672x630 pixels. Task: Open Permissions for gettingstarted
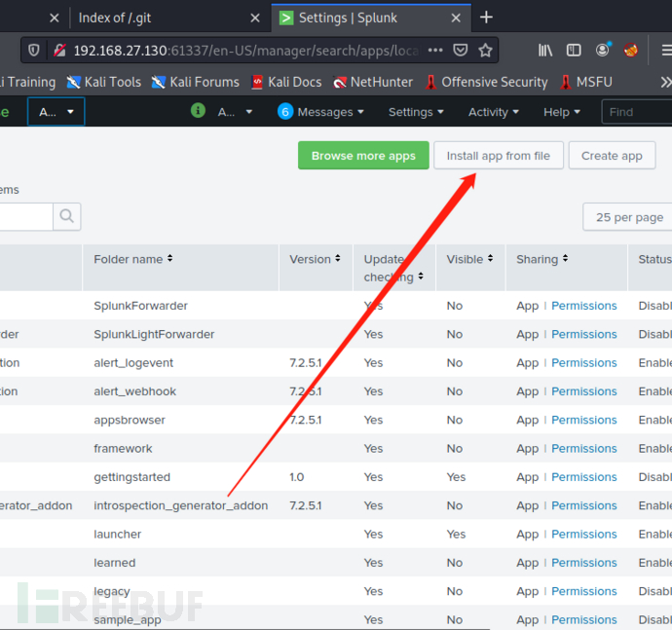pyautogui.click(x=583, y=477)
